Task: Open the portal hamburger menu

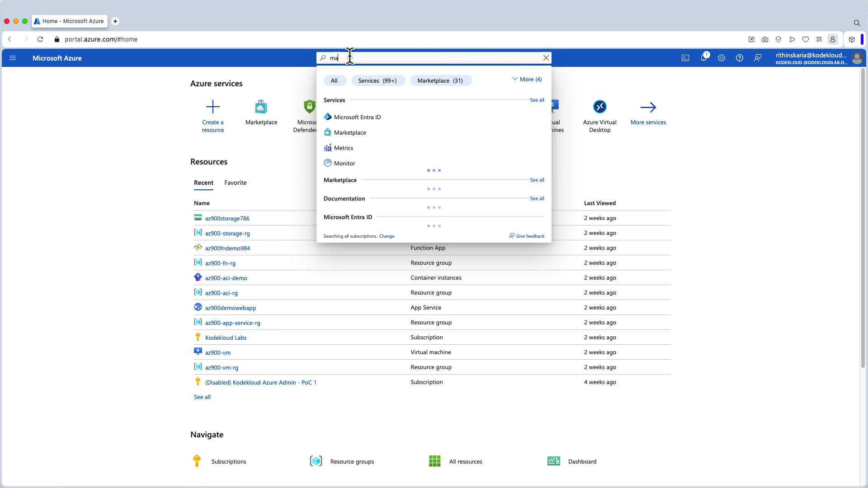Action: (x=13, y=58)
